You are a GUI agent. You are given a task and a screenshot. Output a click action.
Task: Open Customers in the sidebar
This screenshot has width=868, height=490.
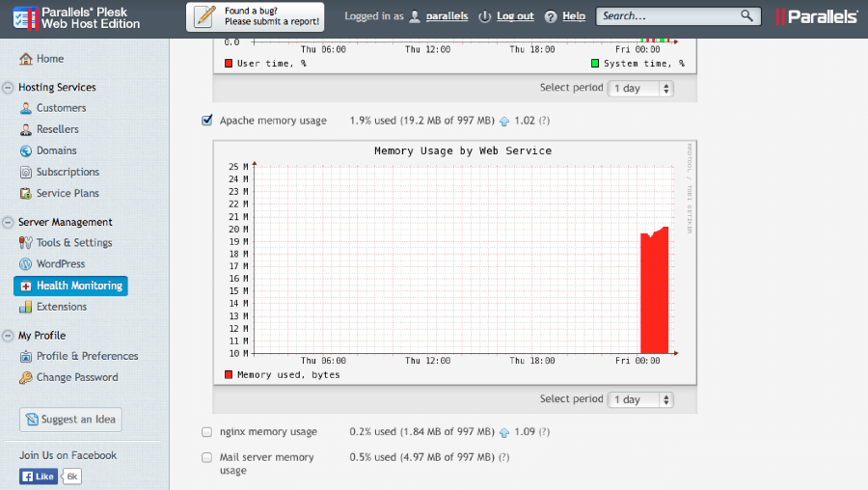pos(61,108)
